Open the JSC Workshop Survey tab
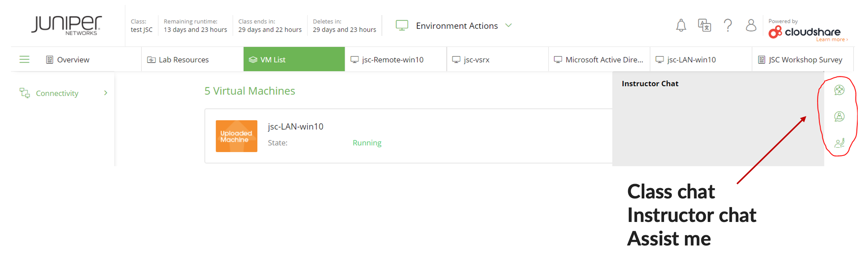The height and width of the screenshot is (258, 868). pos(805,60)
